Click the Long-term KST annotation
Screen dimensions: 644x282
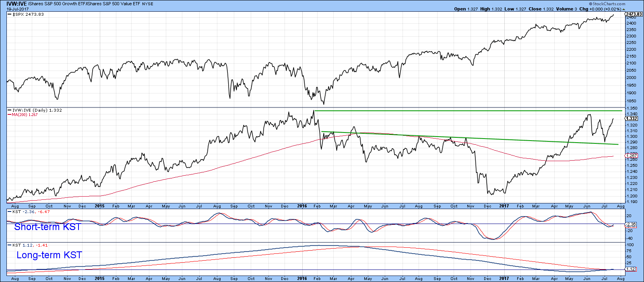(x=49, y=255)
